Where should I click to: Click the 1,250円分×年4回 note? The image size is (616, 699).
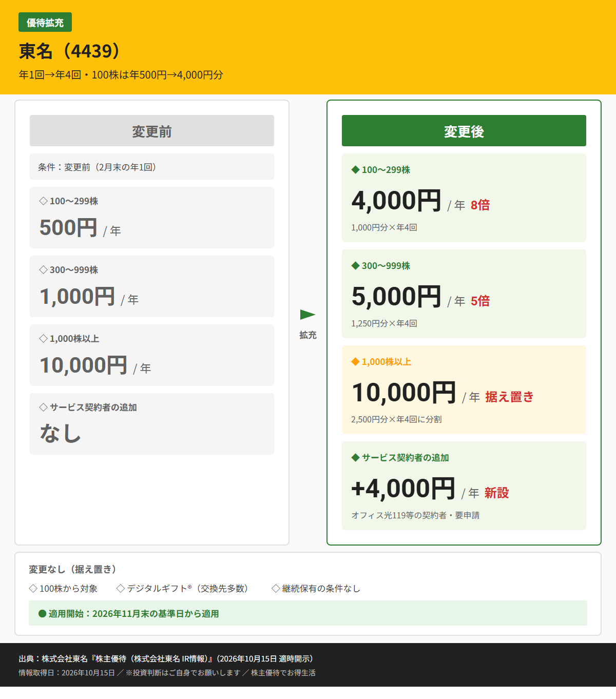click(x=384, y=323)
